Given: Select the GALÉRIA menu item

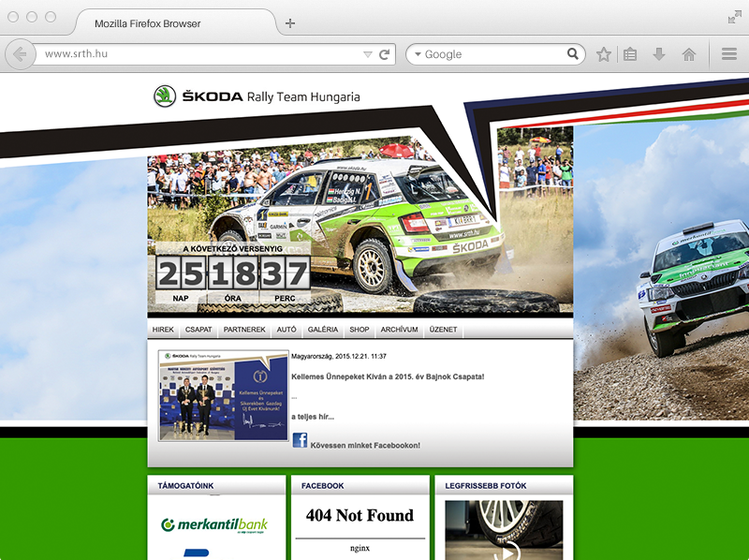Looking at the screenshot, I should 323,331.
